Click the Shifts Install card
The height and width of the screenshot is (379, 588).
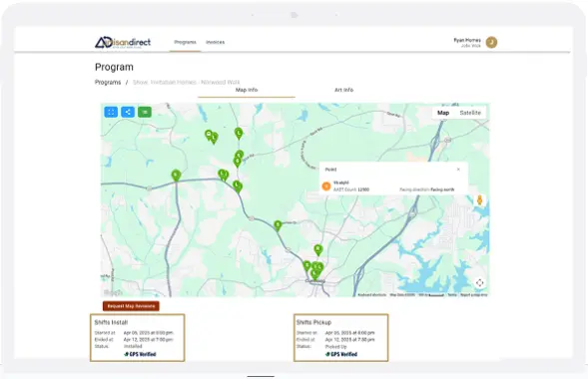point(137,338)
